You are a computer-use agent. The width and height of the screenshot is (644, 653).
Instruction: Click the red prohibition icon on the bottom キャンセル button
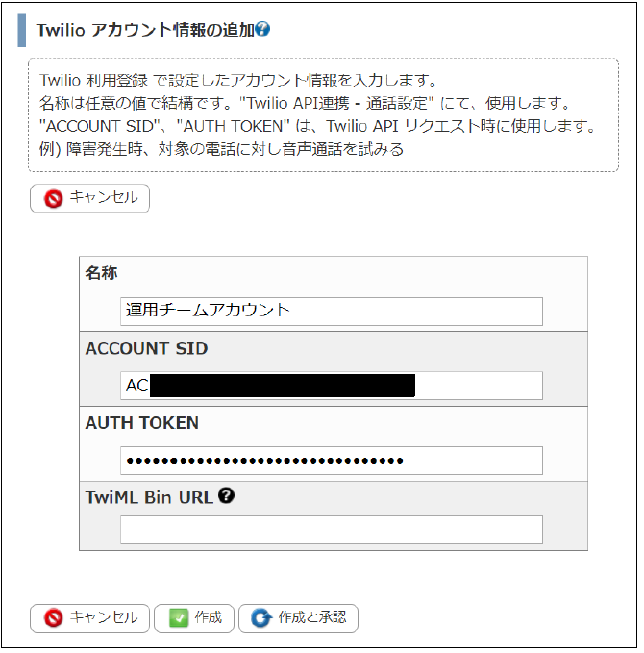coord(54,618)
